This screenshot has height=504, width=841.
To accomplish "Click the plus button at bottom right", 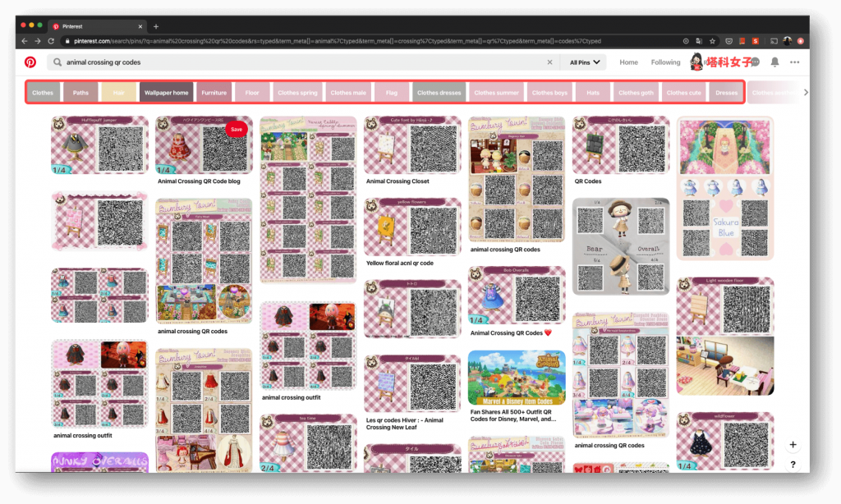I will 793,445.
